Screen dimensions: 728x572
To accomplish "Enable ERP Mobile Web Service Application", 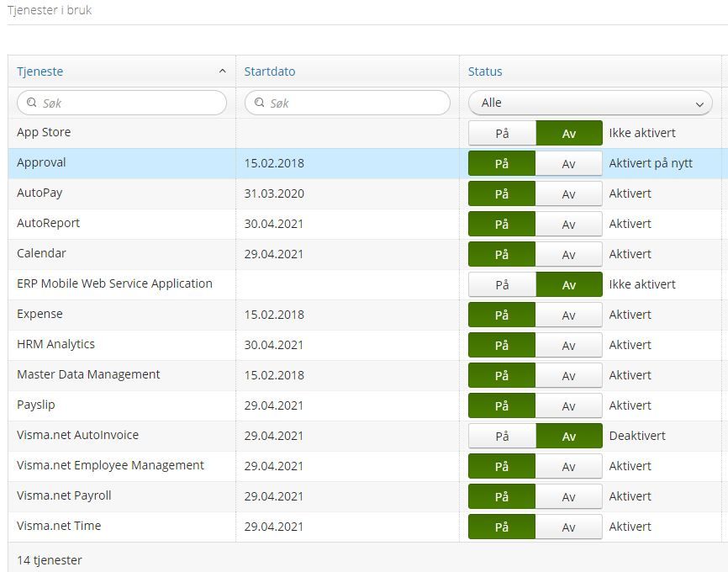I will 502,285.
